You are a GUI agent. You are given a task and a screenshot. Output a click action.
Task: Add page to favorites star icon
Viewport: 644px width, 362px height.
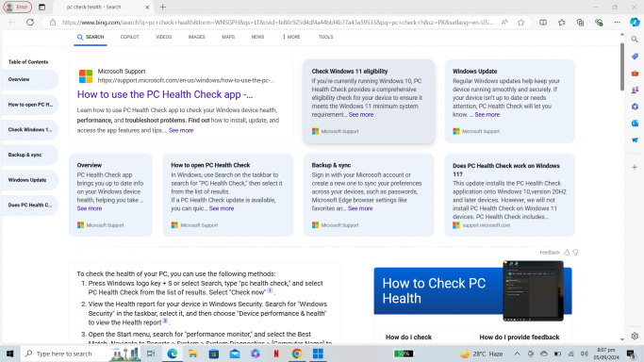[x=521, y=23]
